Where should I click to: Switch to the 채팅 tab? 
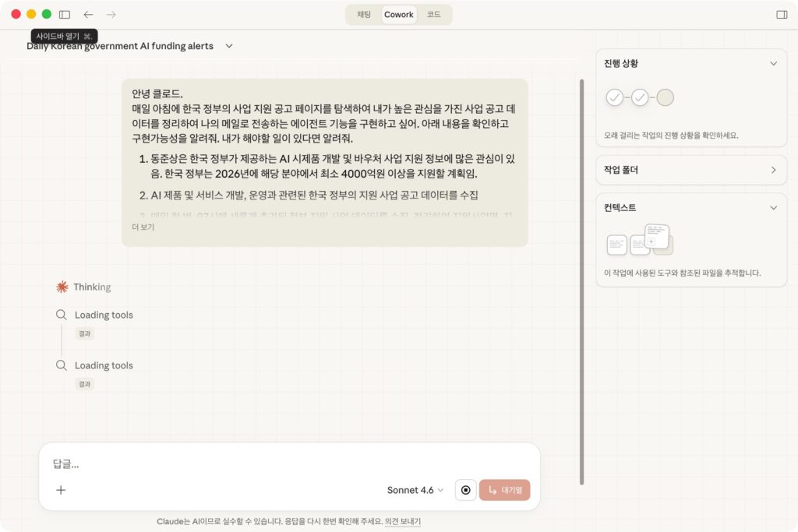pos(364,14)
